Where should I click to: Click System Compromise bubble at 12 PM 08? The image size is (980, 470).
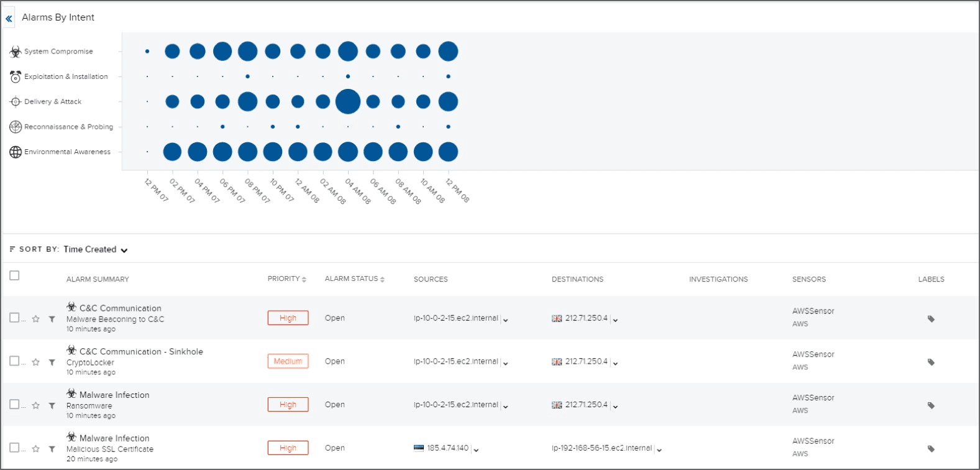[448, 52]
